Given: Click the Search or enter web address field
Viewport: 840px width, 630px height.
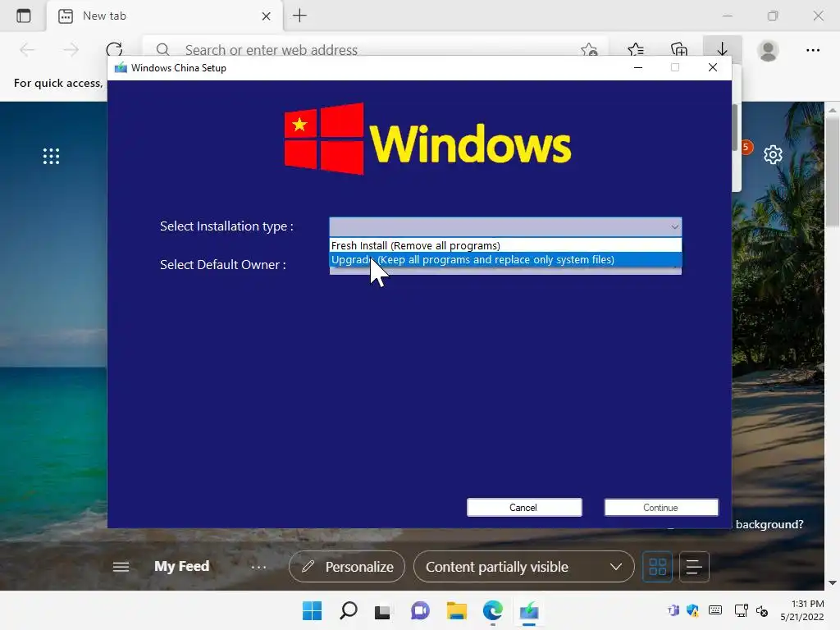Looking at the screenshot, I should click(x=375, y=50).
